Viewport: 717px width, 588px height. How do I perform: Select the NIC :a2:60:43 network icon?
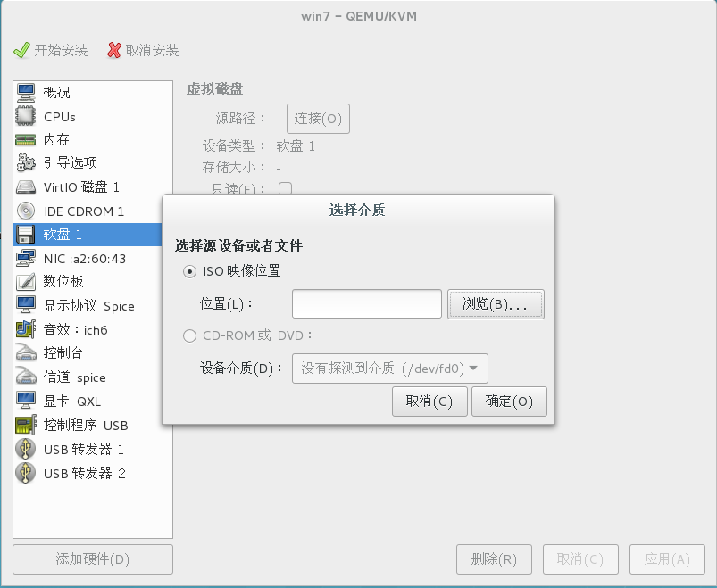26,258
